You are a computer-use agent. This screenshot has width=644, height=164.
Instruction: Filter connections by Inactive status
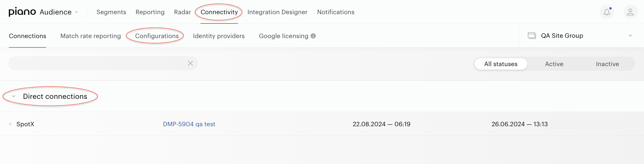(607, 64)
